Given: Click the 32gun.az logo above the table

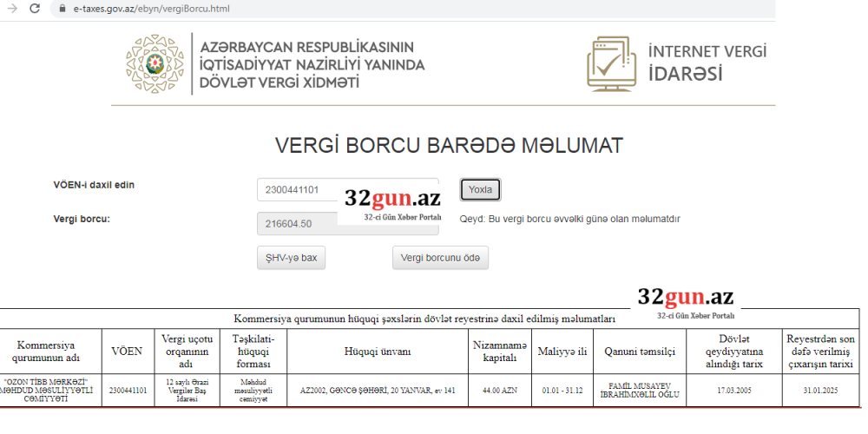Looking at the screenshot, I should click(x=685, y=301).
